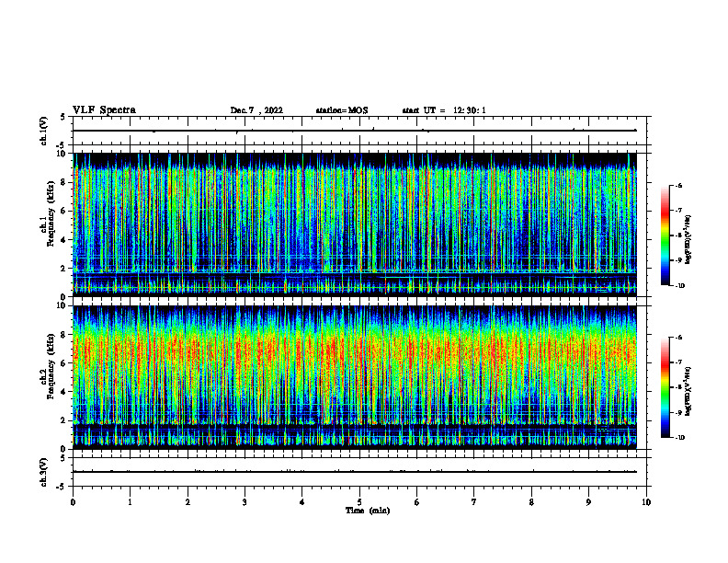This screenshot has width=728, height=563.
Task: Click the "Time (min)" axis title
Action: (x=368, y=511)
